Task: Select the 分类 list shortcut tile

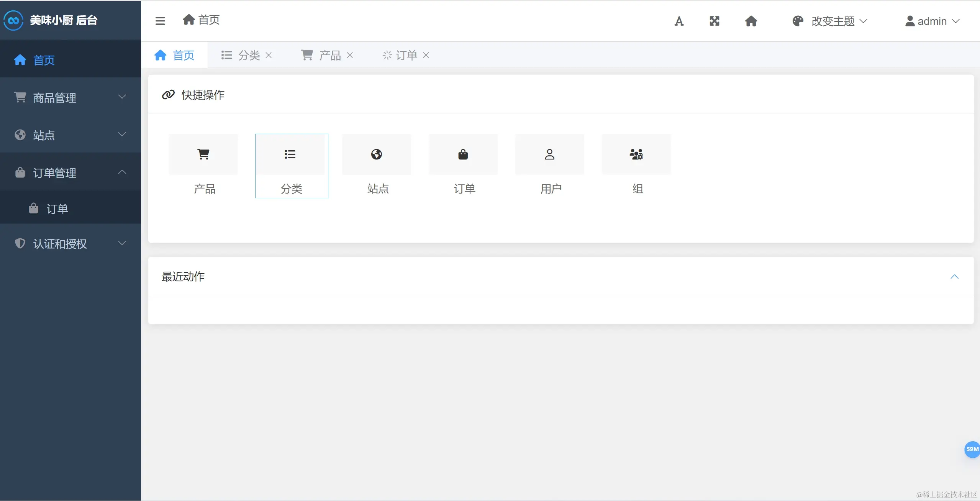Action: point(292,166)
